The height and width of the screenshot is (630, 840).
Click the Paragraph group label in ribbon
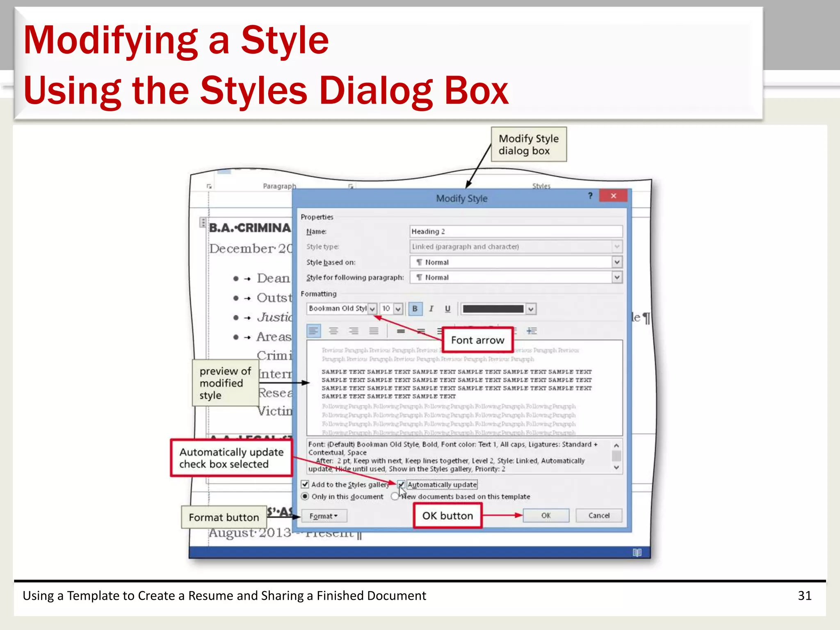279,186
